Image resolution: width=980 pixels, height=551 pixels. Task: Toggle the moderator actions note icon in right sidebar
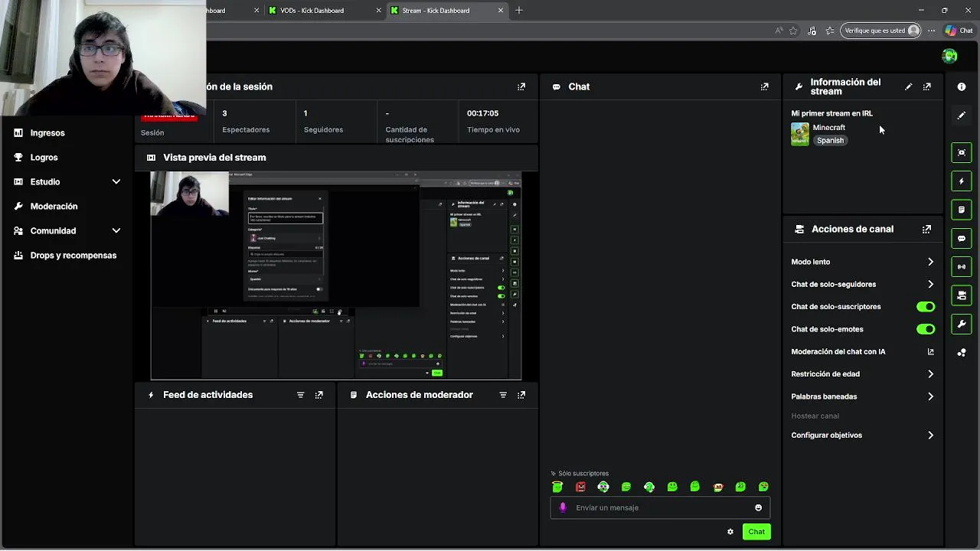click(962, 210)
